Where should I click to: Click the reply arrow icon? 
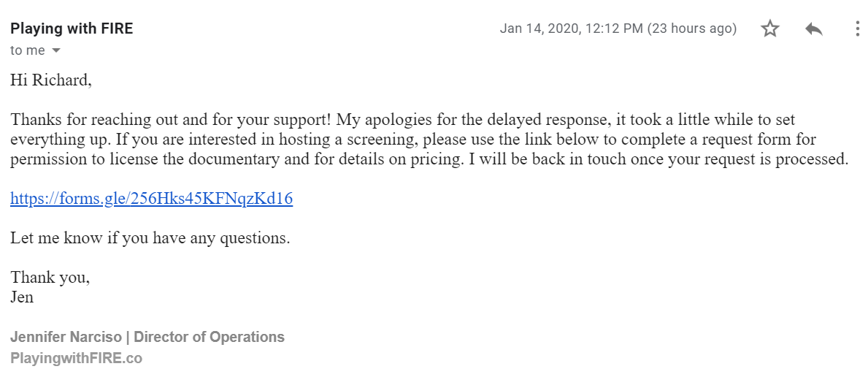(x=813, y=28)
